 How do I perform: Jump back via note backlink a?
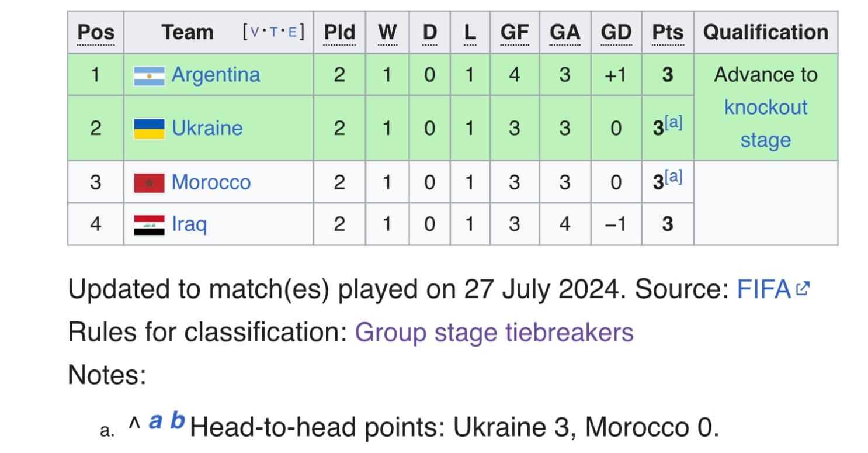pyautogui.click(x=155, y=421)
